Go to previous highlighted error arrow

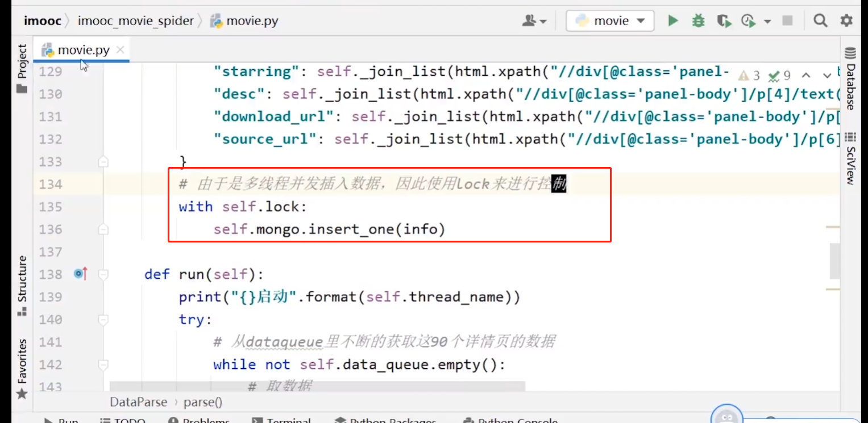click(x=806, y=76)
